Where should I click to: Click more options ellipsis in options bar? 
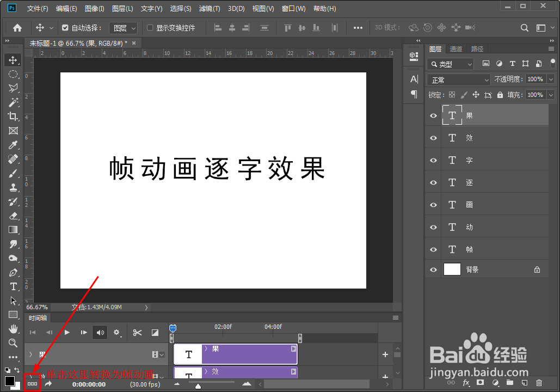[358, 28]
